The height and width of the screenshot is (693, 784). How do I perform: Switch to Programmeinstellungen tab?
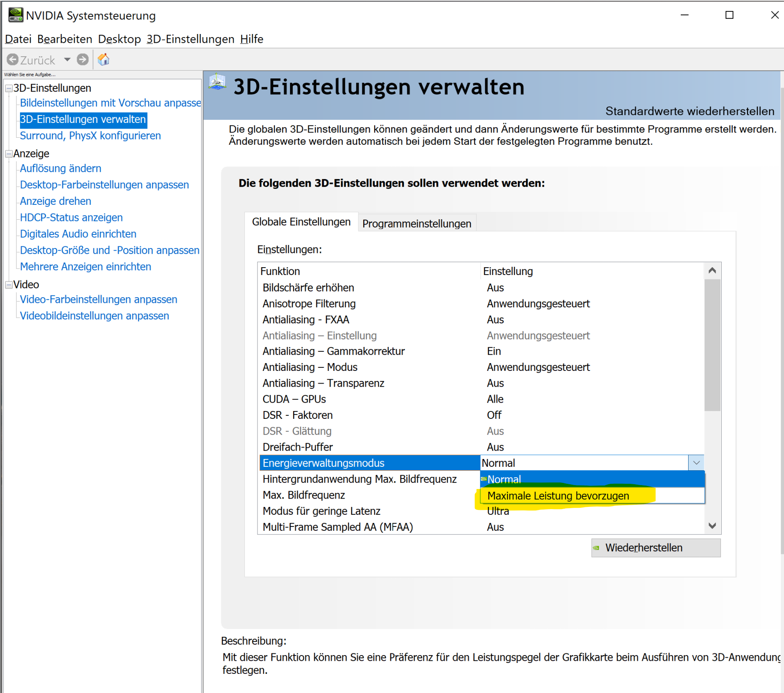point(417,224)
